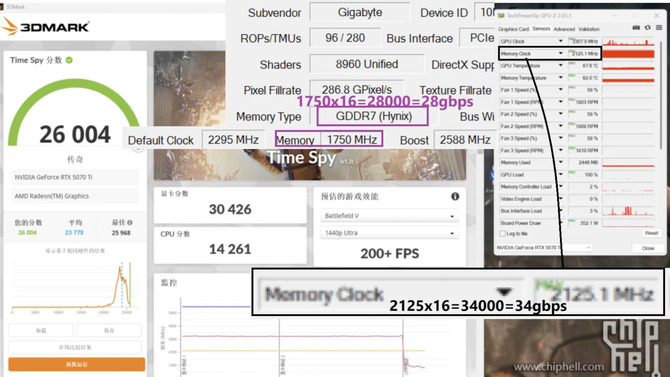Click the orange 再次运行 button
Screen dimensions: 670x377
point(76,364)
